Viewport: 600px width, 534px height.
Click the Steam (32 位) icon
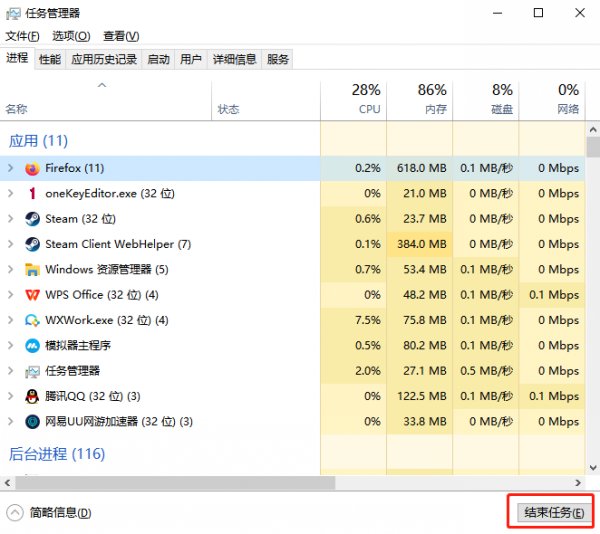pos(32,219)
